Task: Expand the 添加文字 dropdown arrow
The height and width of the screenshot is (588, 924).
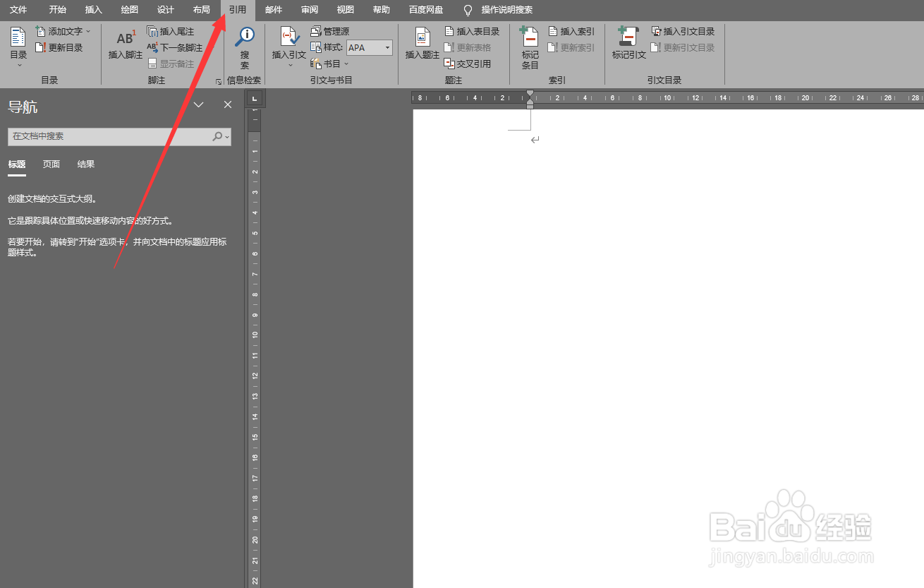Action: tap(88, 31)
